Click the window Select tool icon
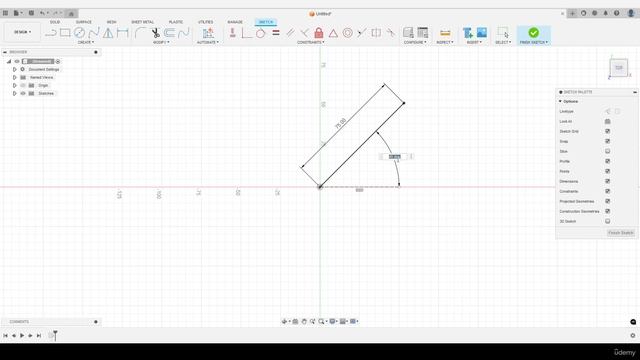Image resolution: width=640 pixels, height=360 pixels. [503, 33]
